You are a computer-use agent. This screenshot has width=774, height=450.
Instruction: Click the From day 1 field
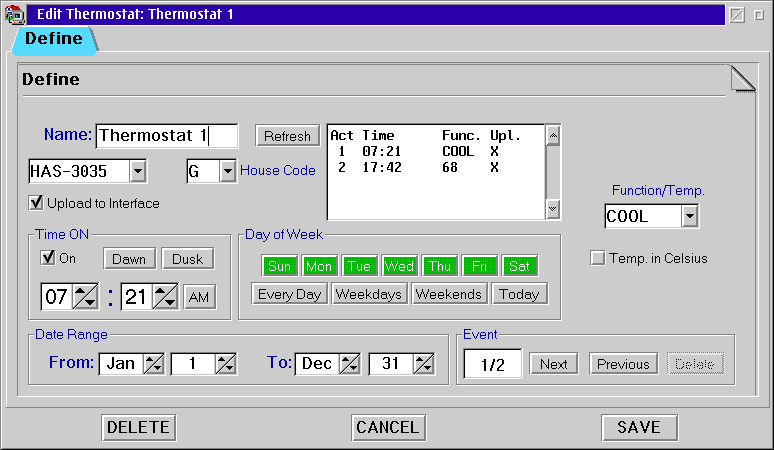(193, 364)
